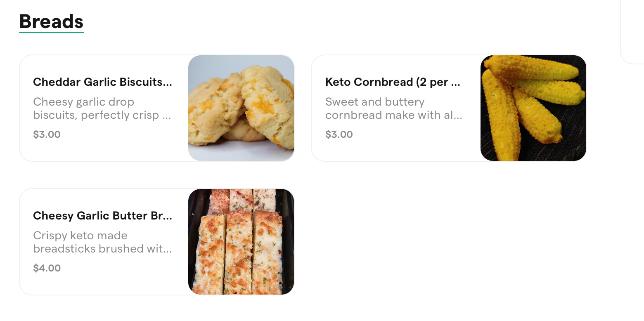
Task: Click the Breads section heading
Action: (51, 21)
